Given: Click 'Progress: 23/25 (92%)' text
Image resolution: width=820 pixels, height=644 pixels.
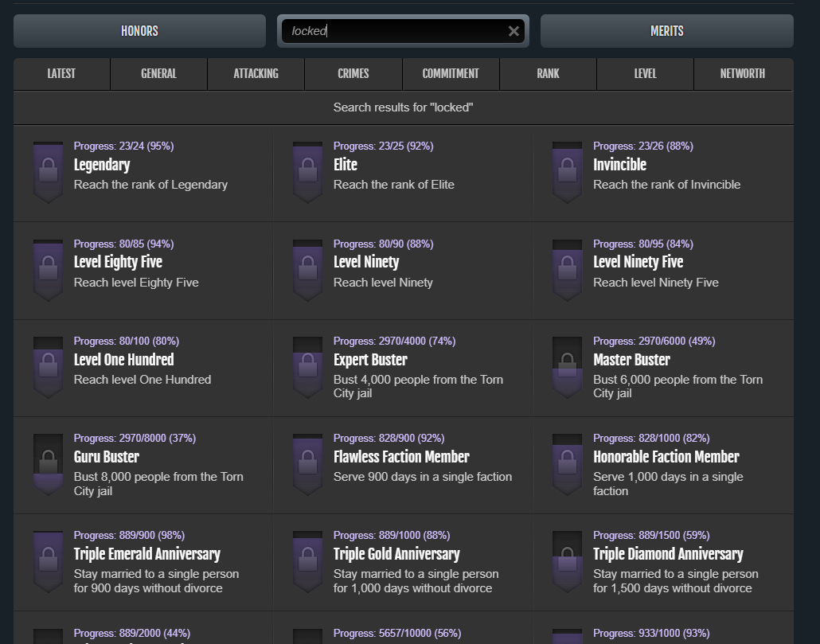Looking at the screenshot, I should (x=383, y=146).
